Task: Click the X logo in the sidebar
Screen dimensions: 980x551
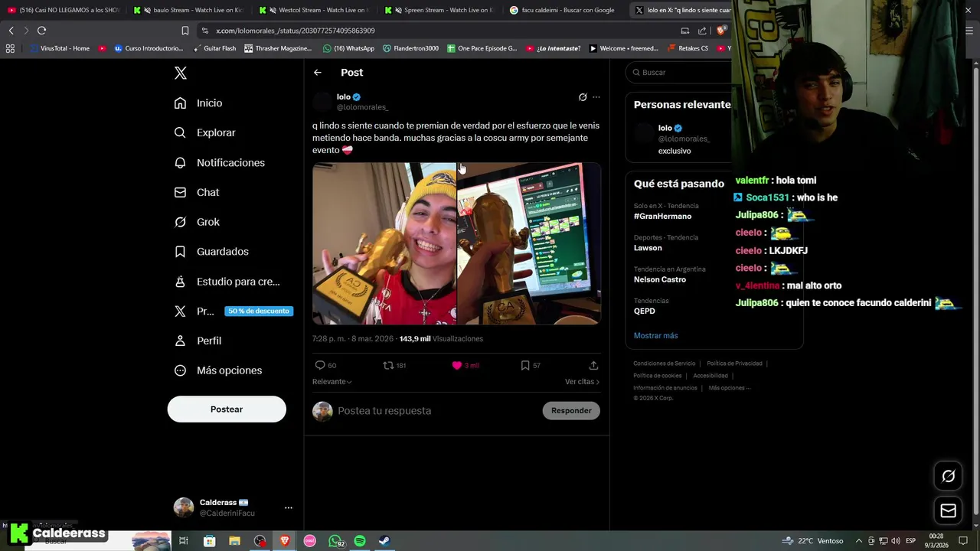Action: point(181,73)
